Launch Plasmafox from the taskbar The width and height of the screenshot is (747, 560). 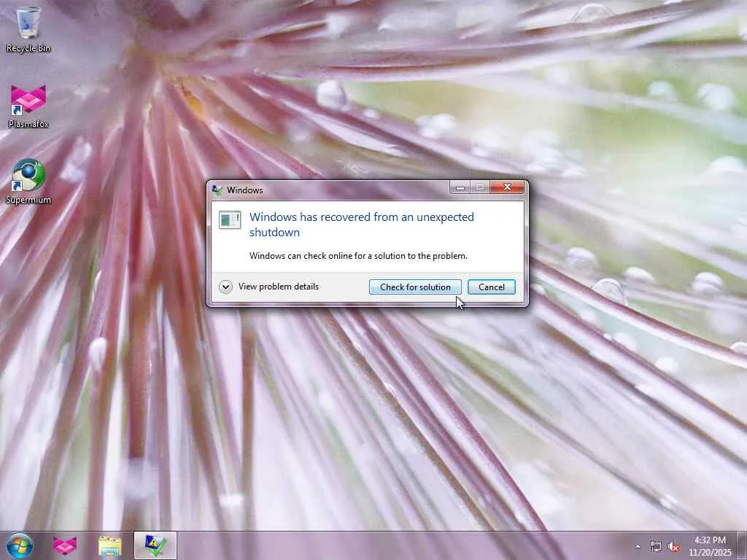pos(65,545)
